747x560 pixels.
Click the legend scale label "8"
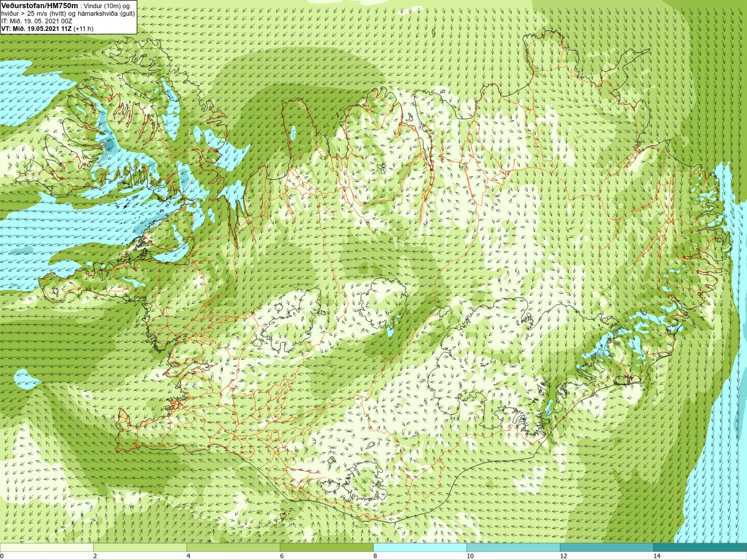(x=375, y=556)
